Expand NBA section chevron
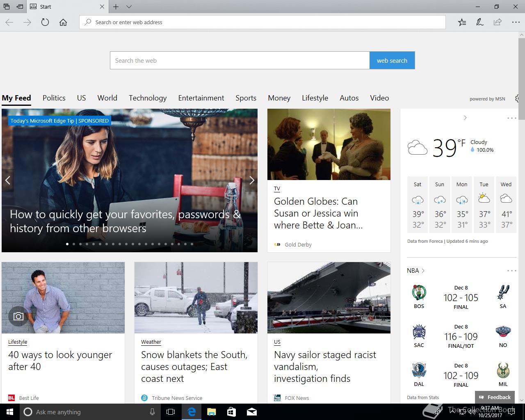 (x=423, y=271)
